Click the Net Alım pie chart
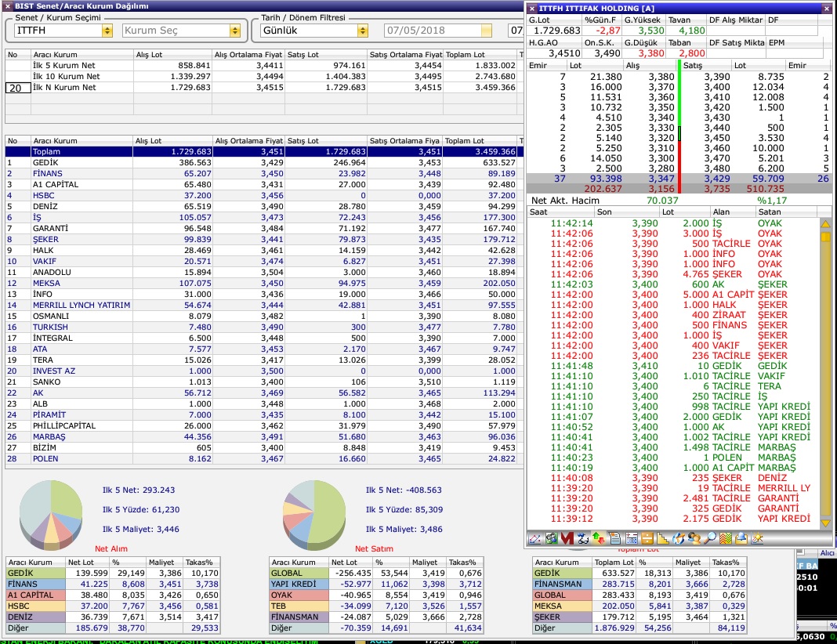Viewport: 837px width, 644px height. (51, 515)
